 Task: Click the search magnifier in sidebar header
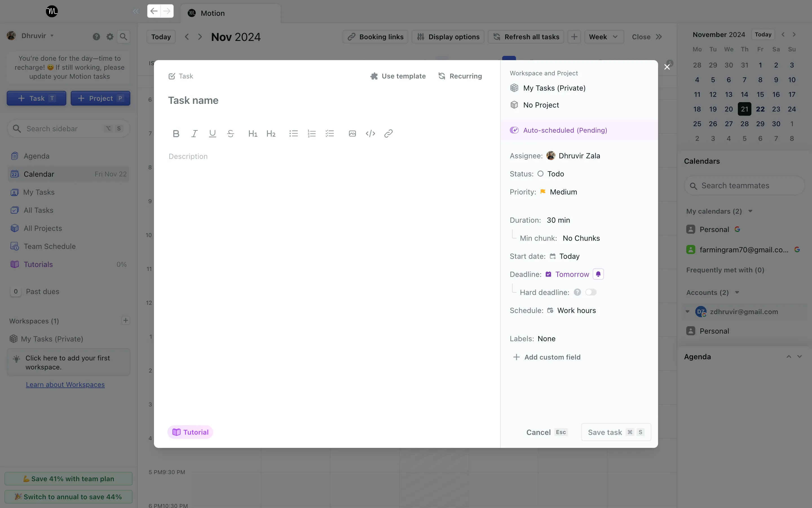point(123,37)
